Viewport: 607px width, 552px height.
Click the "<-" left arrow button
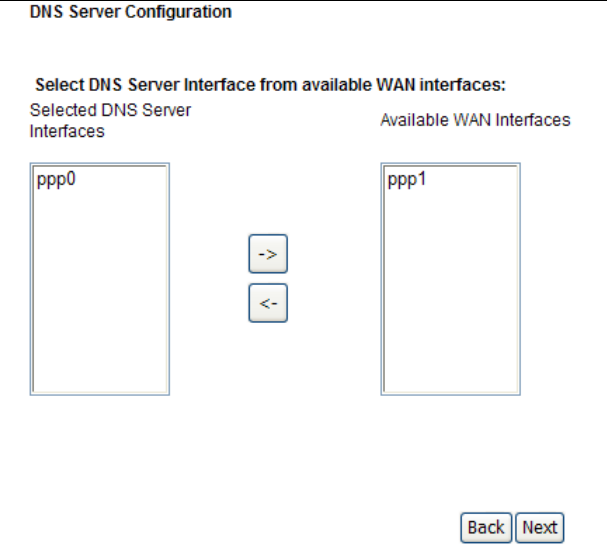pos(267,305)
